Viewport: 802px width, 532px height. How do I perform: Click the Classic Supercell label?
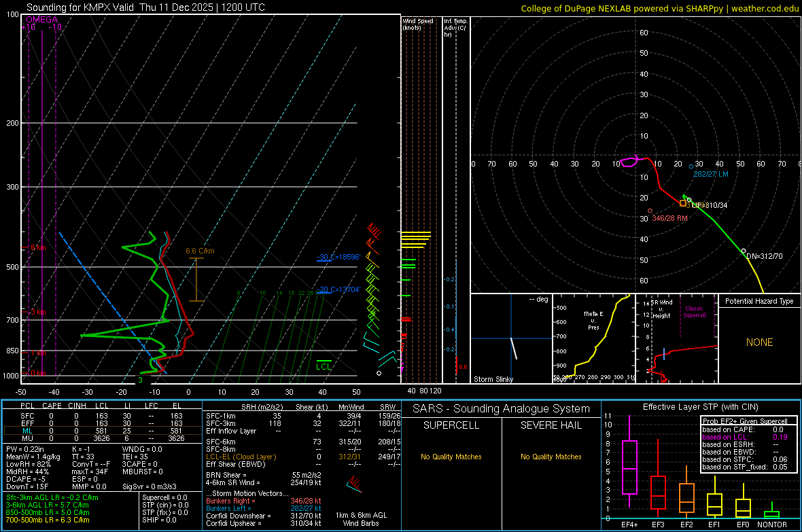tap(694, 312)
